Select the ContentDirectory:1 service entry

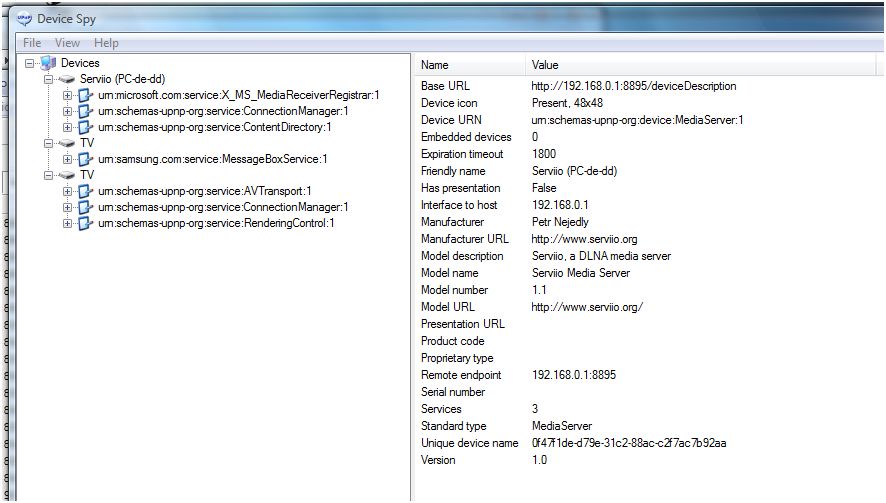[x=214, y=127]
